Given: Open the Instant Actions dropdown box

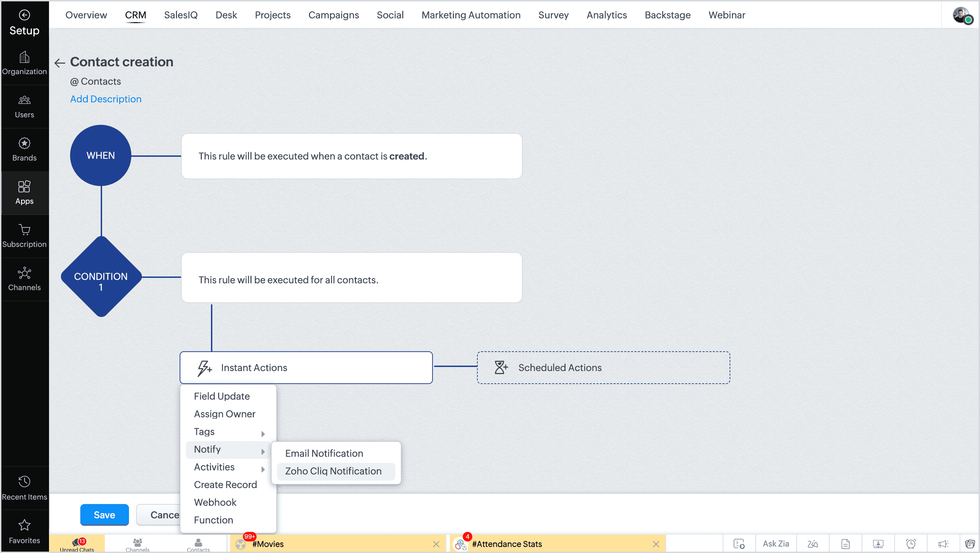Looking at the screenshot, I should [306, 367].
